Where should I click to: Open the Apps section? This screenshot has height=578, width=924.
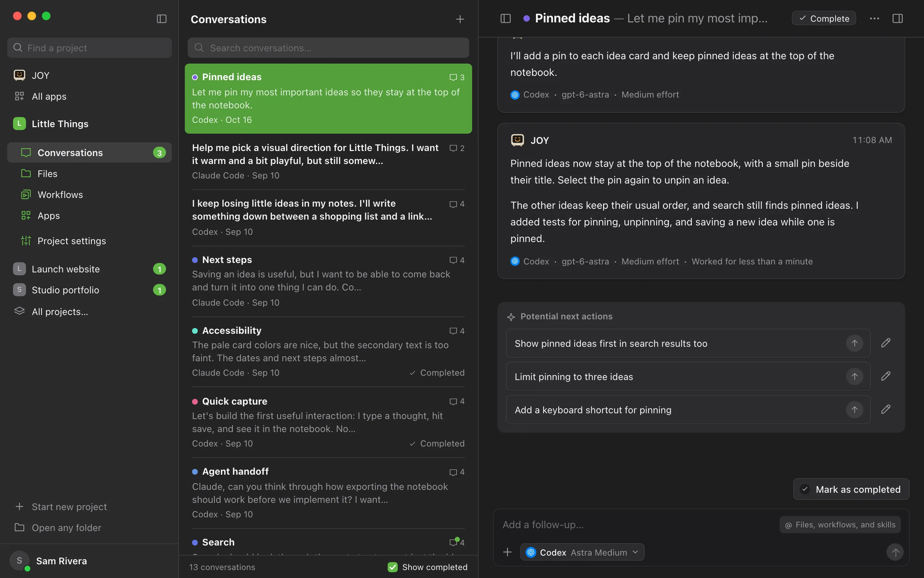pyautogui.click(x=90, y=216)
